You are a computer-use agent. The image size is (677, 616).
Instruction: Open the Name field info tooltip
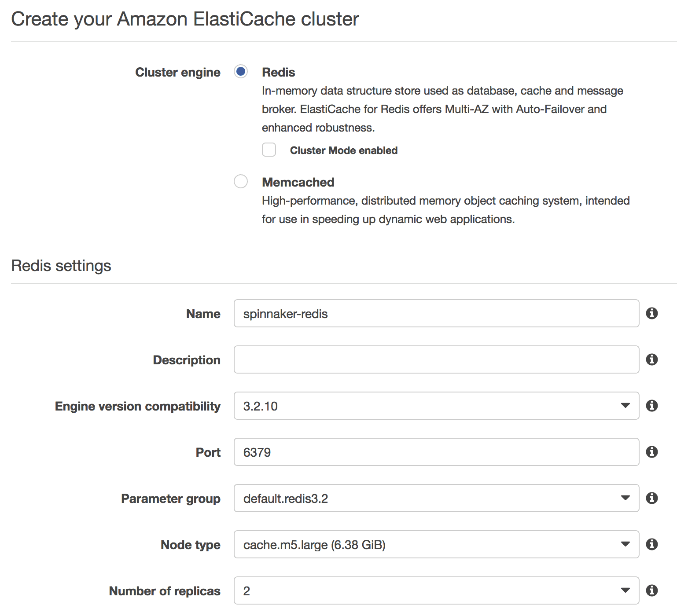click(652, 313)
